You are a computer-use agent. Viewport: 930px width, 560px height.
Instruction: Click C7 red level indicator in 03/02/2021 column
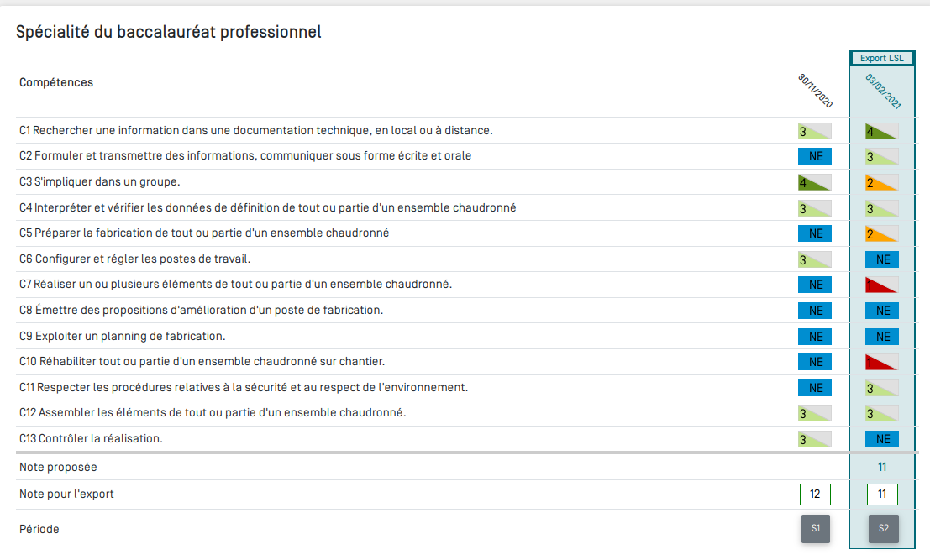[x=882, y=285]
